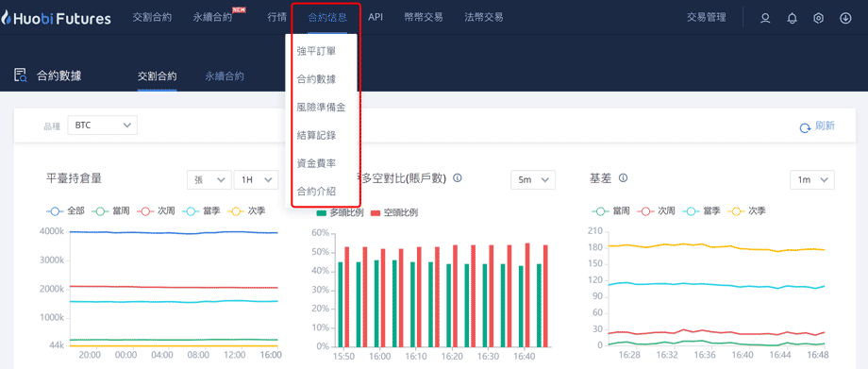Toggle 次季 series in 平臺持倉量 legend
This screenshot has height=369, width=868.
point(246,211)
